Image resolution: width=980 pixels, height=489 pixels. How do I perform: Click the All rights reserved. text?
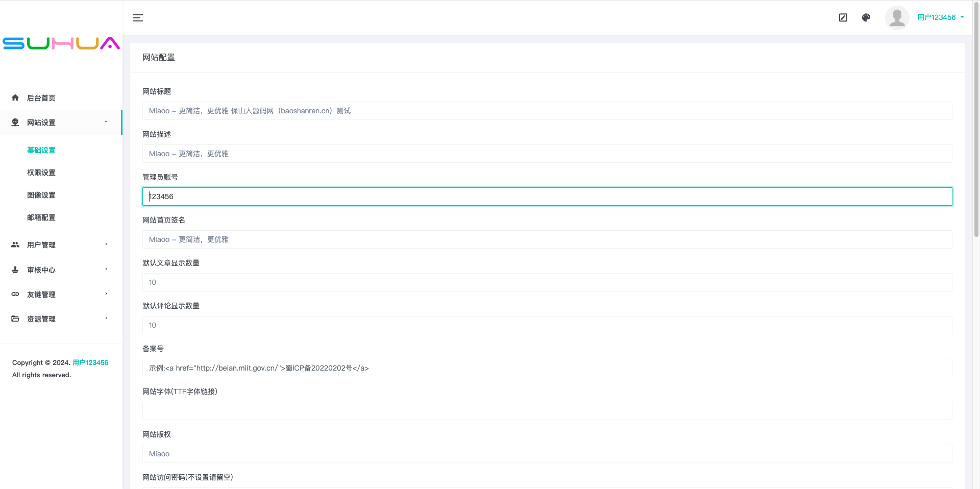point(41,375)
